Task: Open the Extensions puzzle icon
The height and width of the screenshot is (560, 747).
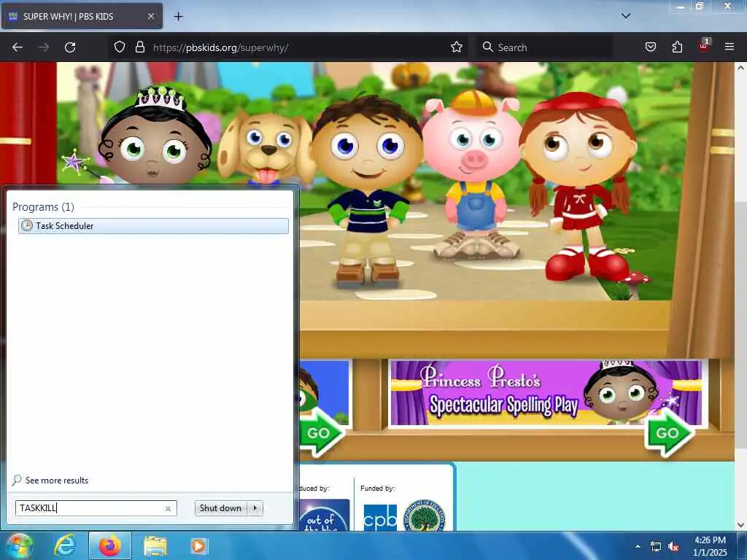Action: [677, 47]
